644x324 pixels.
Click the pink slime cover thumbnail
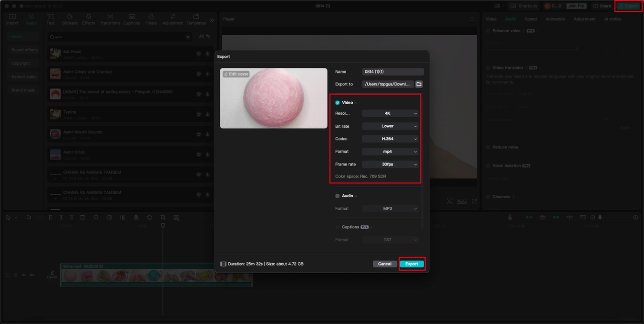click(274, 98)
